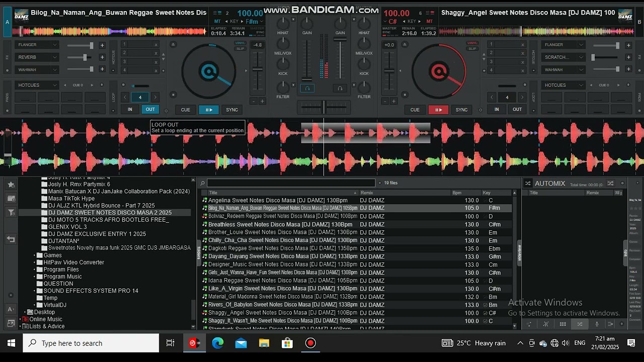Add a virtual folder using the sidebar folder icon

[x=11, y=199]
